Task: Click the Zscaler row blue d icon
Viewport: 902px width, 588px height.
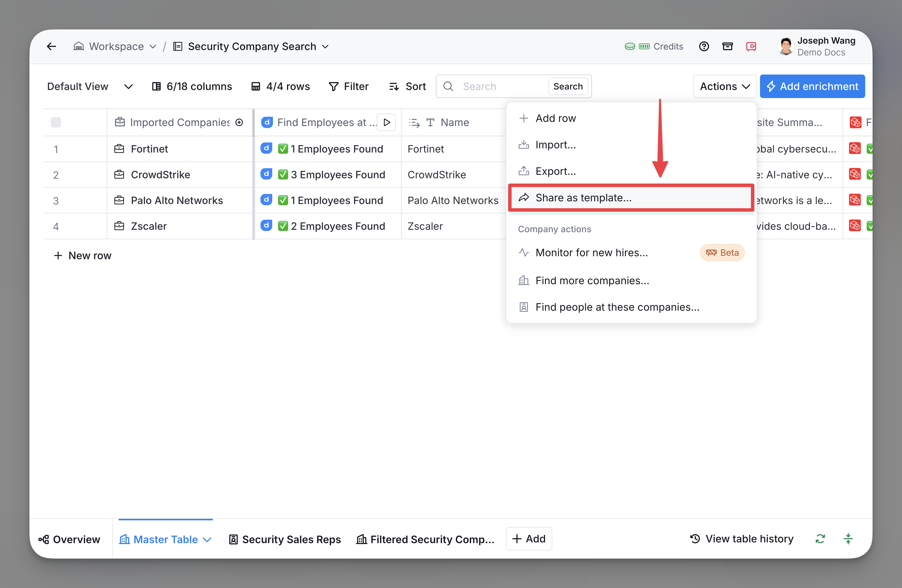Action: click(266, 225)
